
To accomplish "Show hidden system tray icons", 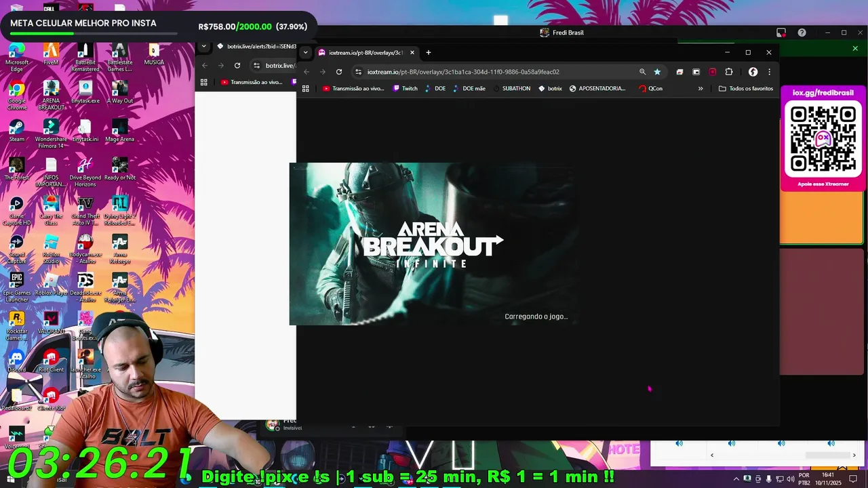I will coord(737,479).
